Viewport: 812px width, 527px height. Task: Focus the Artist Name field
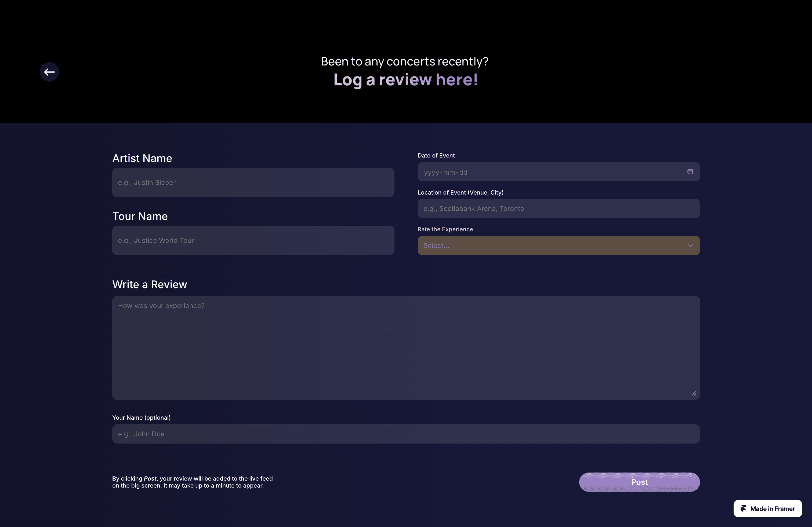click(x=253, y=182)
